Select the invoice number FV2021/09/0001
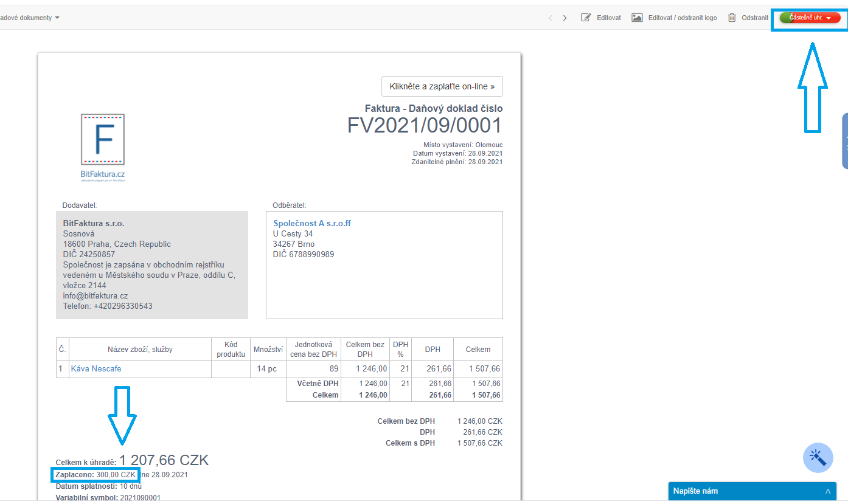 click(425, 125)
